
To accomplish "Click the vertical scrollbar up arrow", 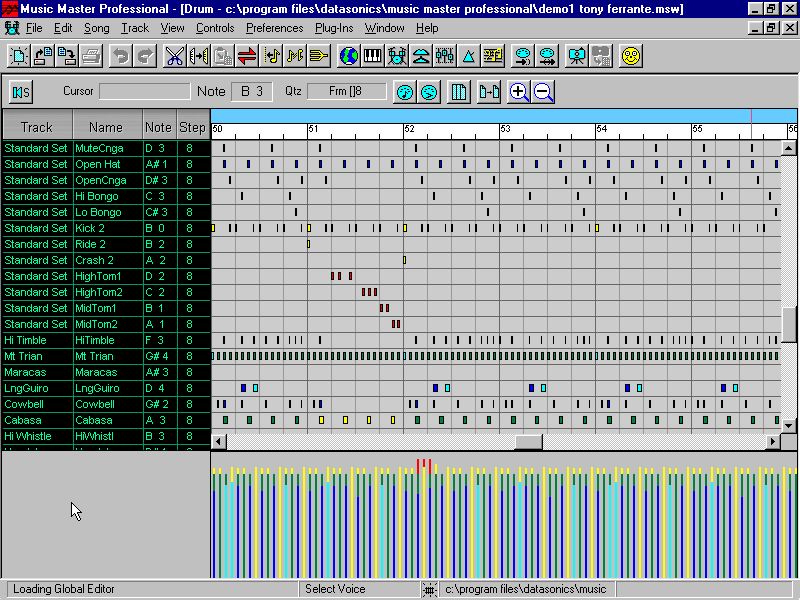I will 789,148.
